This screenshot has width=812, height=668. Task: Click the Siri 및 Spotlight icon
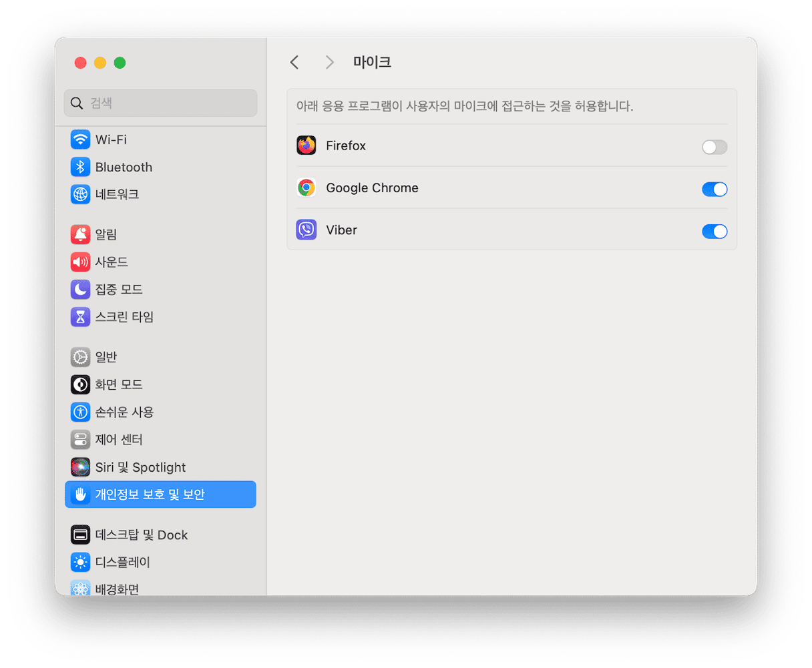click(80, 467)
